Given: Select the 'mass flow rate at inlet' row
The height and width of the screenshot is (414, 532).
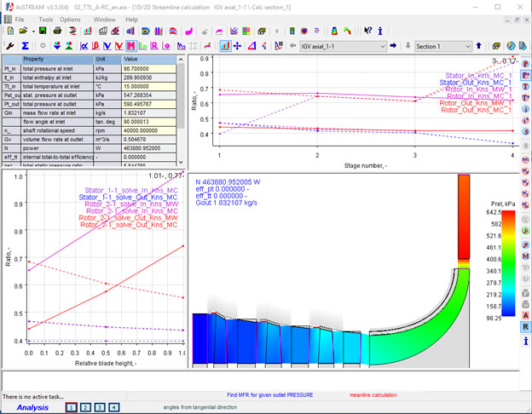Looking at the screenshot, I should tap(90, 113).
